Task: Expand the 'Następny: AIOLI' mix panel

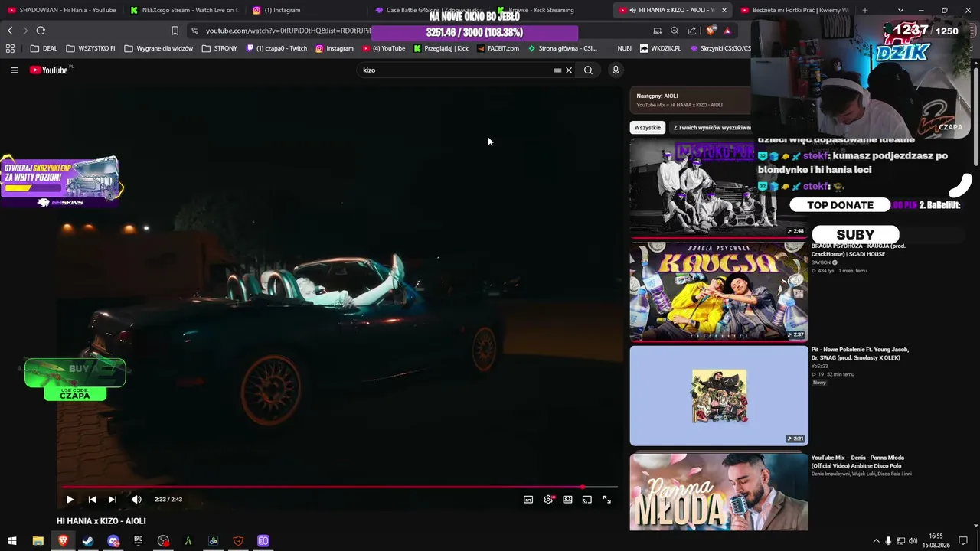Action: [691, 100]
